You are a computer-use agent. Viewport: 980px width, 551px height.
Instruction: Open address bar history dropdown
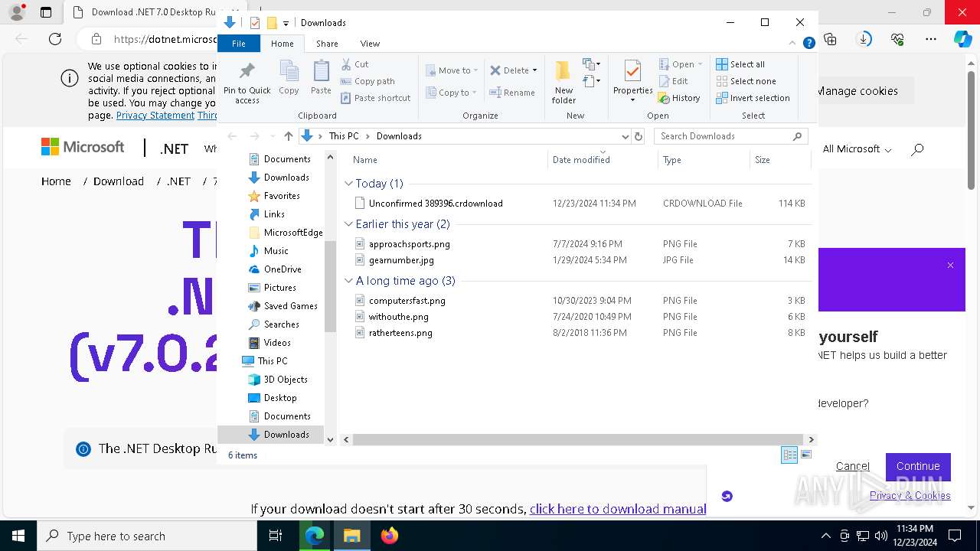click(x=624, y=136)
